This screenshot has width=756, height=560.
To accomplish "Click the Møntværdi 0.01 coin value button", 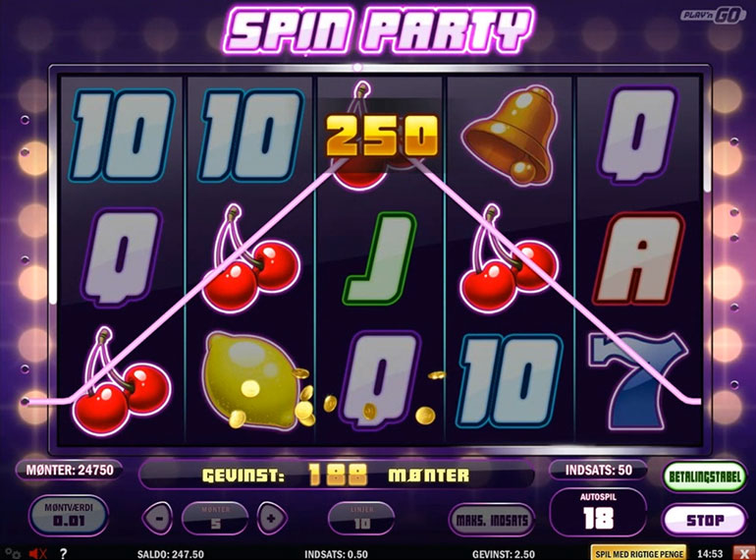I will [x=69, y=515].
